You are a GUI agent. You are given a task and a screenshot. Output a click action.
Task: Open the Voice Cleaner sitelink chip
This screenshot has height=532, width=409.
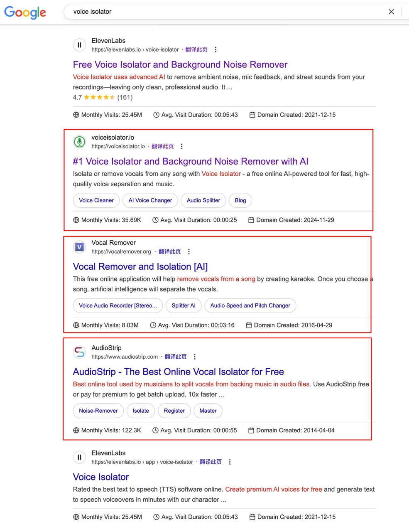[96, 200]
